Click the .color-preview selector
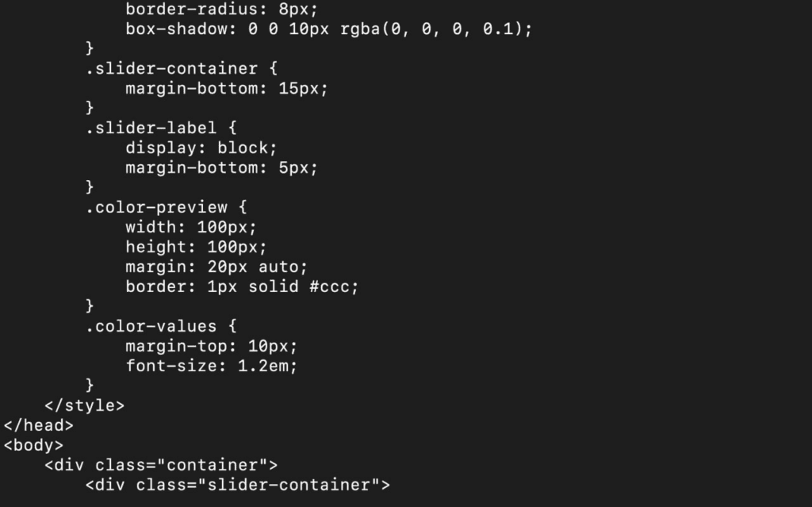Image resolution: width=812 pixels, height=507 pixels. tap(156, 207)
